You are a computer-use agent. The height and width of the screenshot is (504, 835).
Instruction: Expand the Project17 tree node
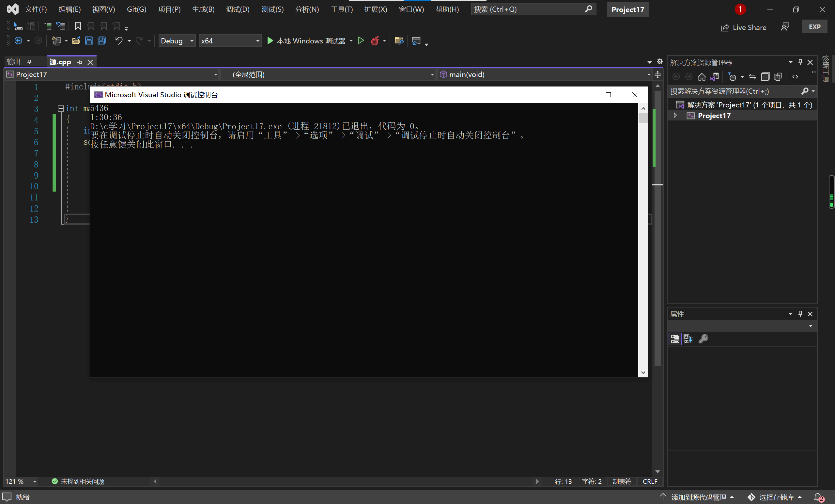point(675,116)
